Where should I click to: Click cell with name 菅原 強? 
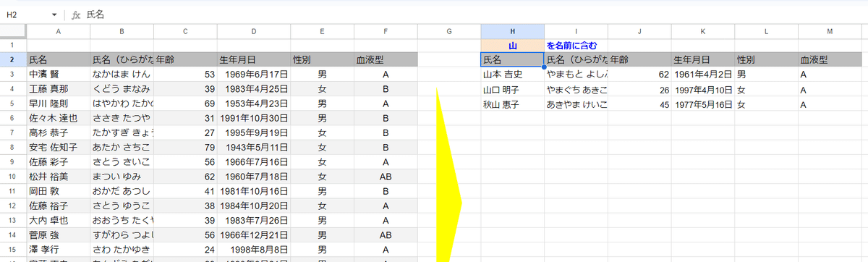click(x=59, y=235)
